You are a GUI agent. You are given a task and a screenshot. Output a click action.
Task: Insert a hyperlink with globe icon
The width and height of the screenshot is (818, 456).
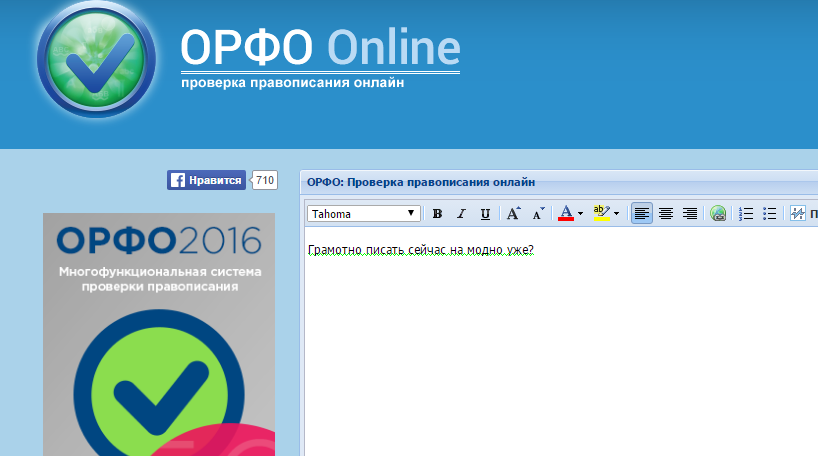718,214
